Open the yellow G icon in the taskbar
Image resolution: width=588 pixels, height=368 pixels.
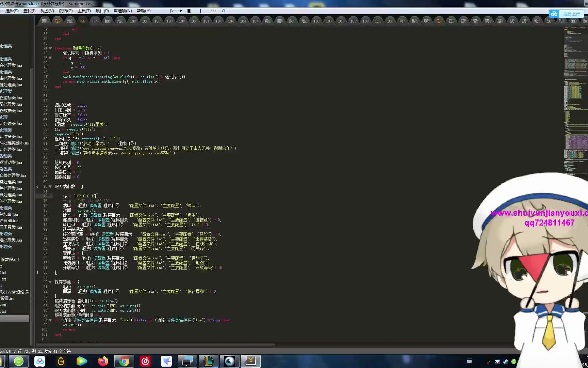(x=61, y=361)
